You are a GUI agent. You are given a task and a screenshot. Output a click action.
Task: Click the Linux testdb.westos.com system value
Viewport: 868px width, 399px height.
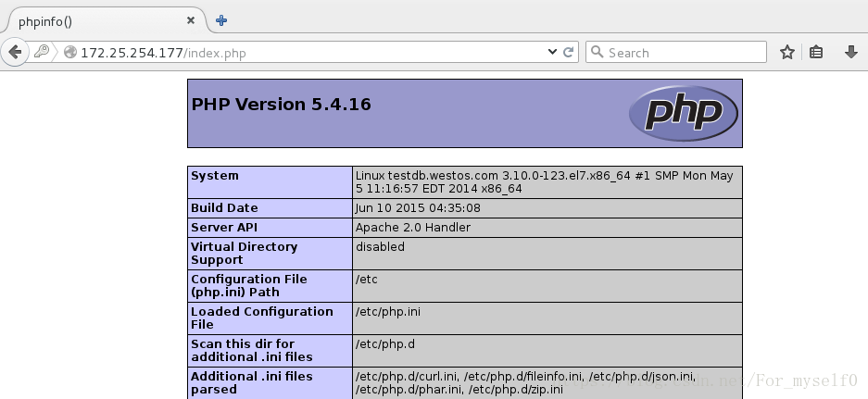[544, 182]
